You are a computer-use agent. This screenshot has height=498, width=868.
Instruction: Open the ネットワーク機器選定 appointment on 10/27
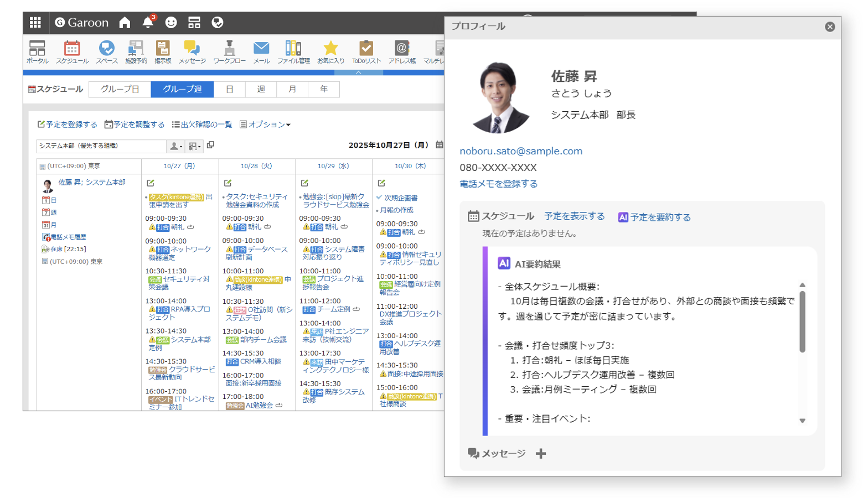tap(180, 253)
